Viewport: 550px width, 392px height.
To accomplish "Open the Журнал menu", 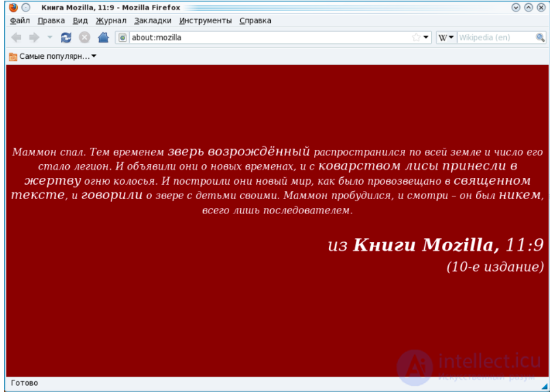I will click(111, 21).
